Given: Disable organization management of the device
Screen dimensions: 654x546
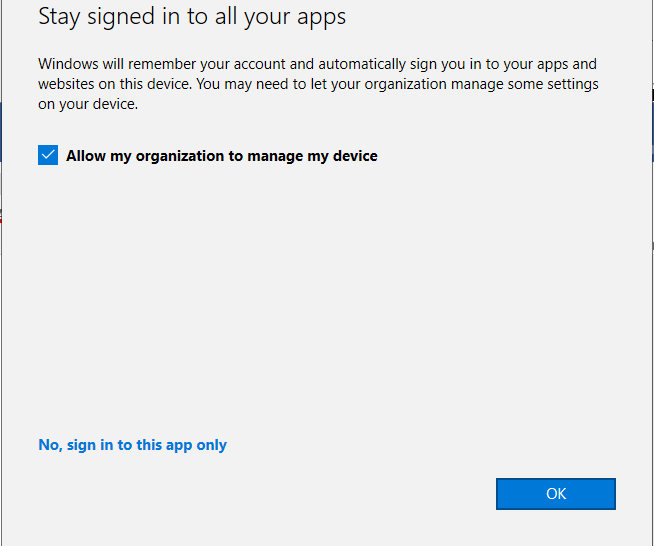Looking at the screenshot, I should point(48,155).
